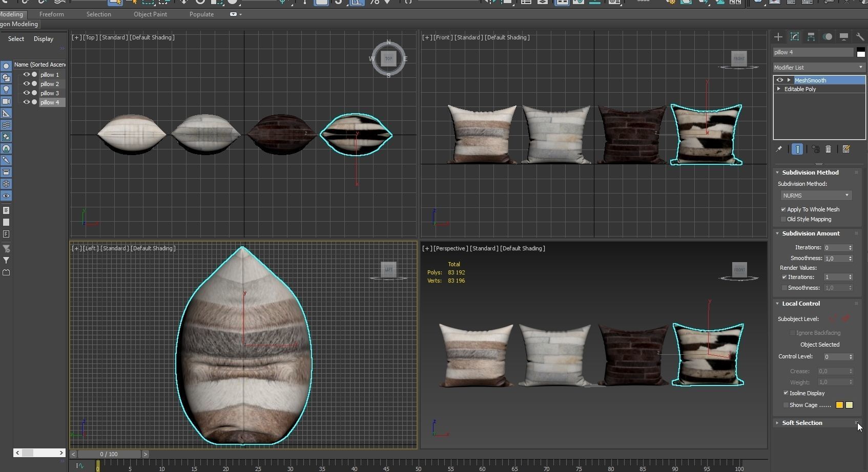Switch to the Selection ribbon tab
The height and width of the screenshot is (472, 868).
(98, 14)
